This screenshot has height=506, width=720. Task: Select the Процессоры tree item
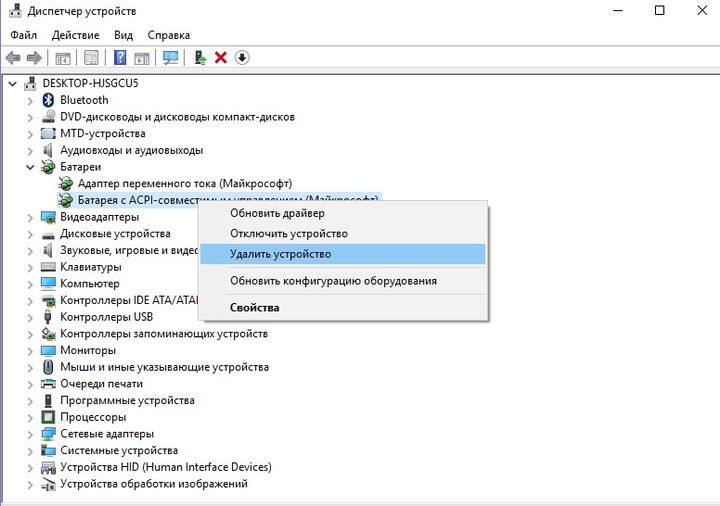(x=93, y=417)
